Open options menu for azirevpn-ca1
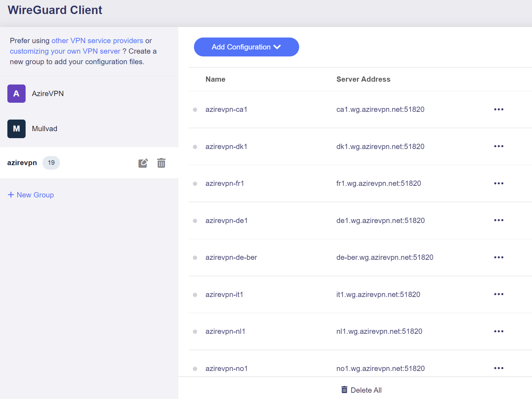The image size is (532, 399). point(499,109)
